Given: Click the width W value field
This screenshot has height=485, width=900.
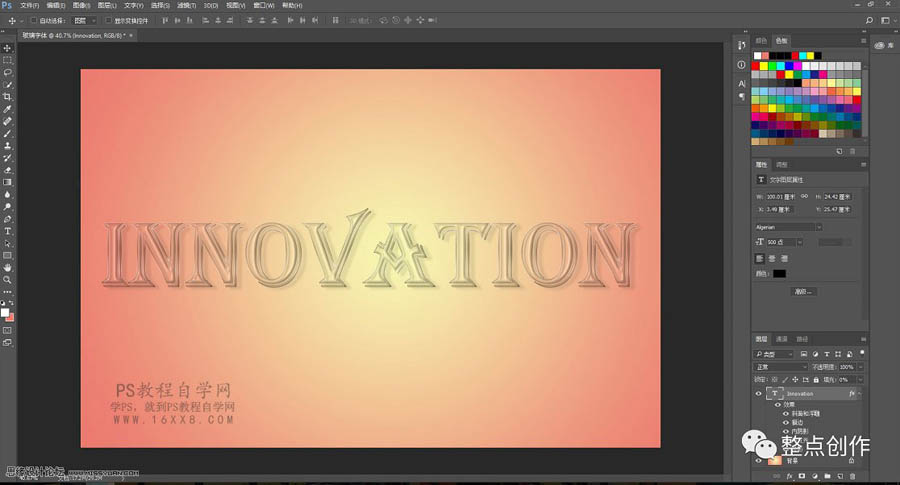Looking at the screenshot, I should tap(781, 196).
